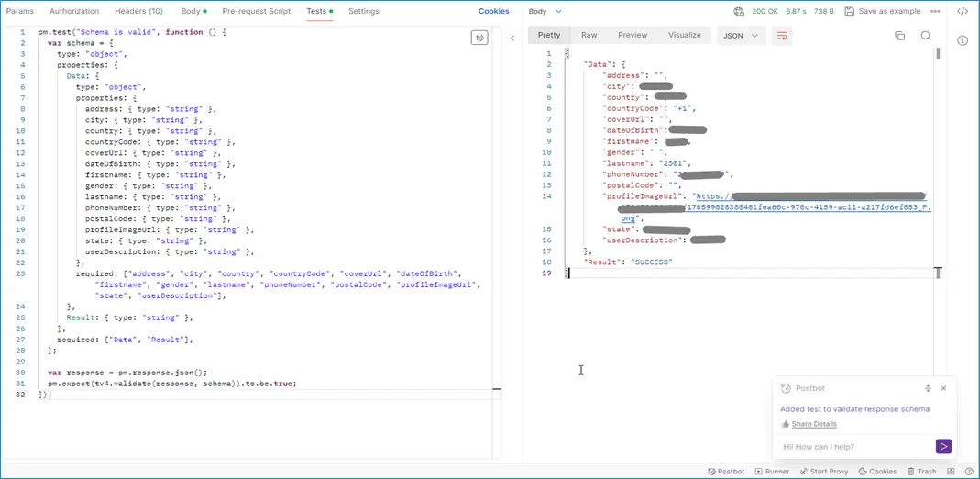Select the Preview response view
Image resolution: width=980 pixels, height=479 pixels.
[x=633, y=36]
